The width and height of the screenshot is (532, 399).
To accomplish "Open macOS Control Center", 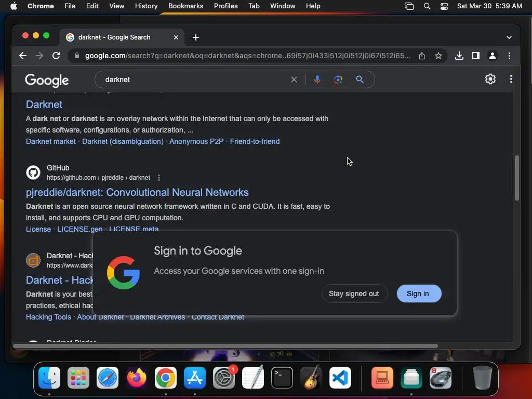I will (444, 6).
